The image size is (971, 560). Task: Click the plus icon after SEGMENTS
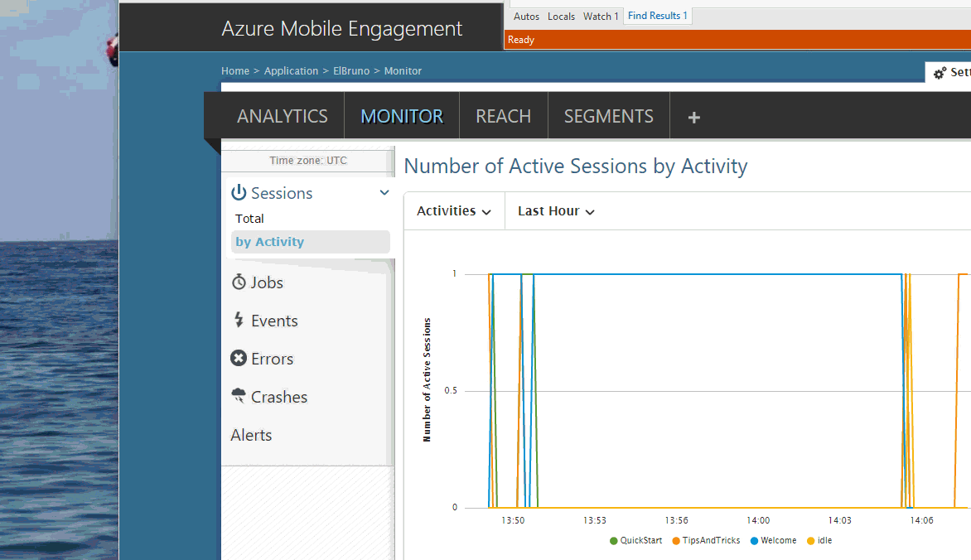coord(694,117)
